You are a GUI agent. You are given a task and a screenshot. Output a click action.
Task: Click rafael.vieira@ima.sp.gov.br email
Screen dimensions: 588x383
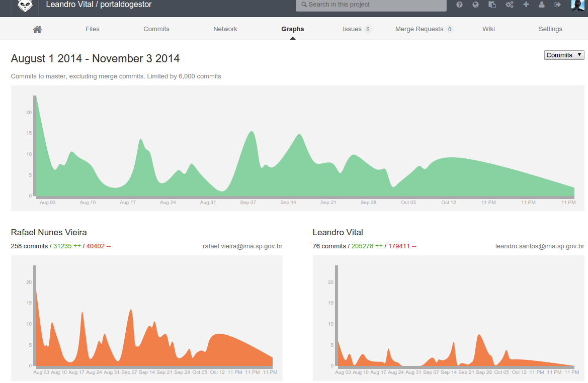(x=242, y=246)
